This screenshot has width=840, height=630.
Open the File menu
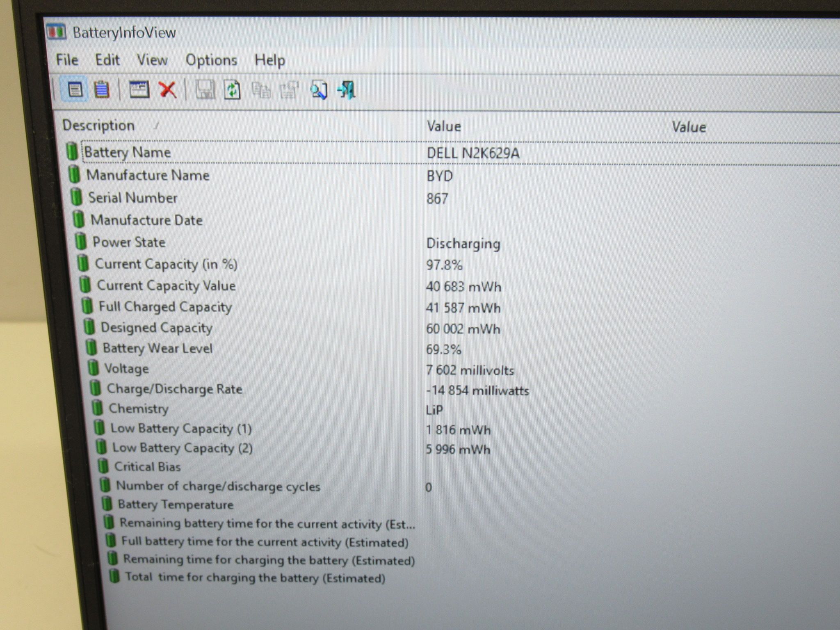pyautogui.click(x=67, y=60)
